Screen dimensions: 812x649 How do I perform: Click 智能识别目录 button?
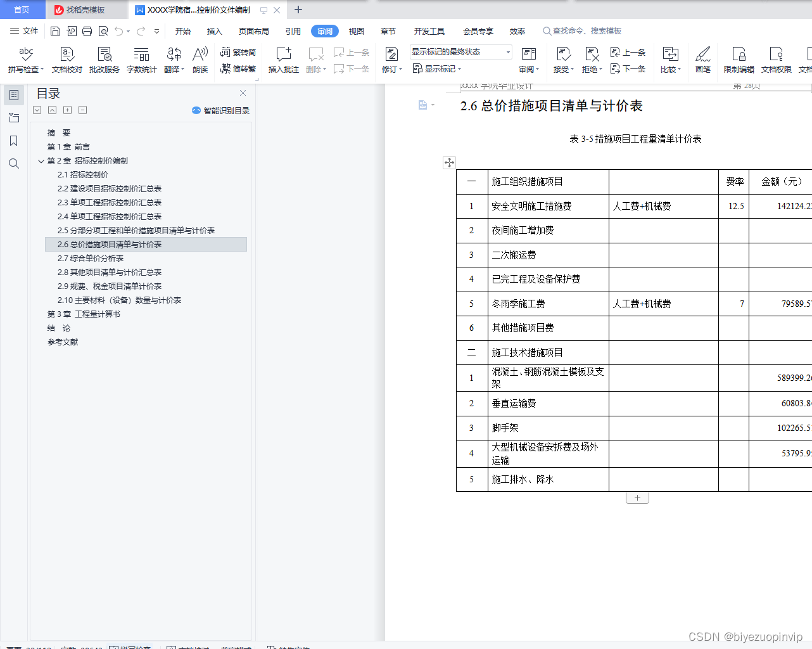[x=221, y=110]
